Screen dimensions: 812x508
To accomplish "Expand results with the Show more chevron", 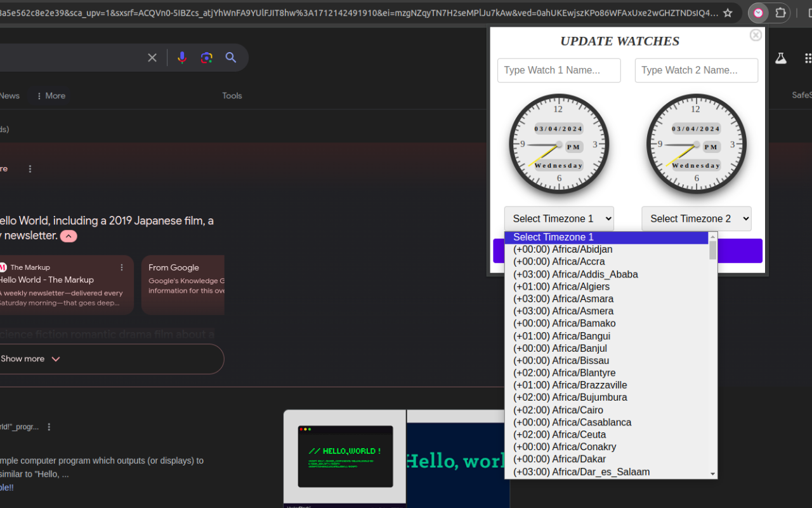I will 55,359.
